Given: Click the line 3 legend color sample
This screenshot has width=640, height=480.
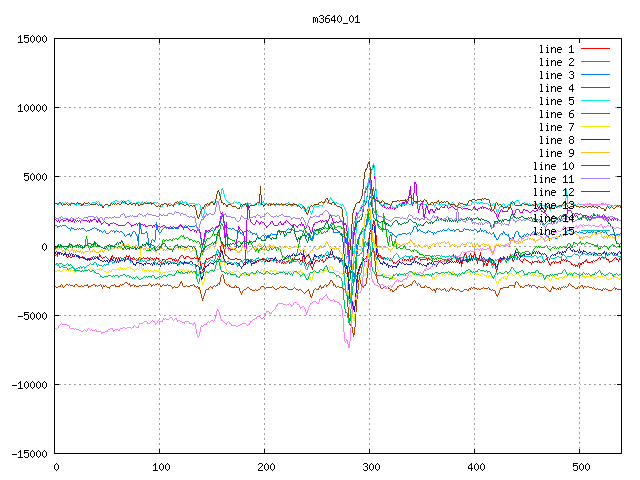Looking at the screenshot, I should 595,75.
